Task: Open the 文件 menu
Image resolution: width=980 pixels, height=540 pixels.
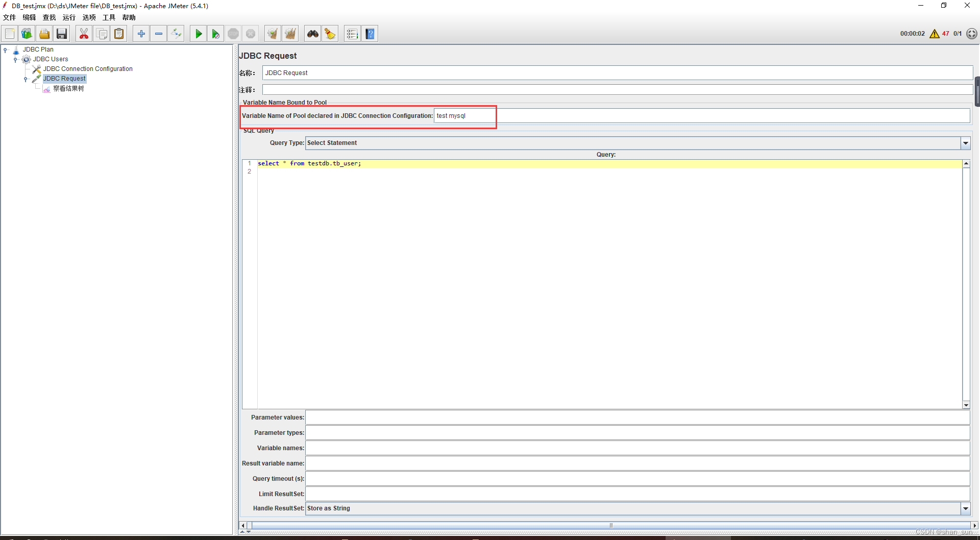Action: (x=9, y=17)
